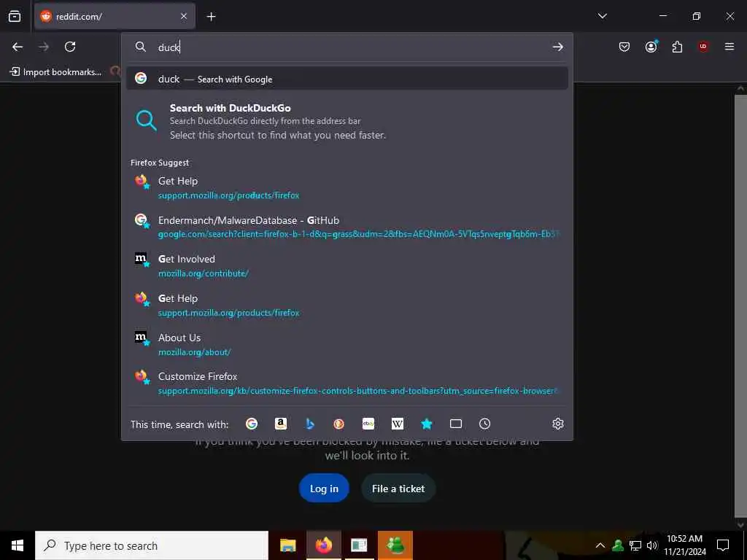
Task: Click the Go arrow in address bar
Action: click(558, 47)
